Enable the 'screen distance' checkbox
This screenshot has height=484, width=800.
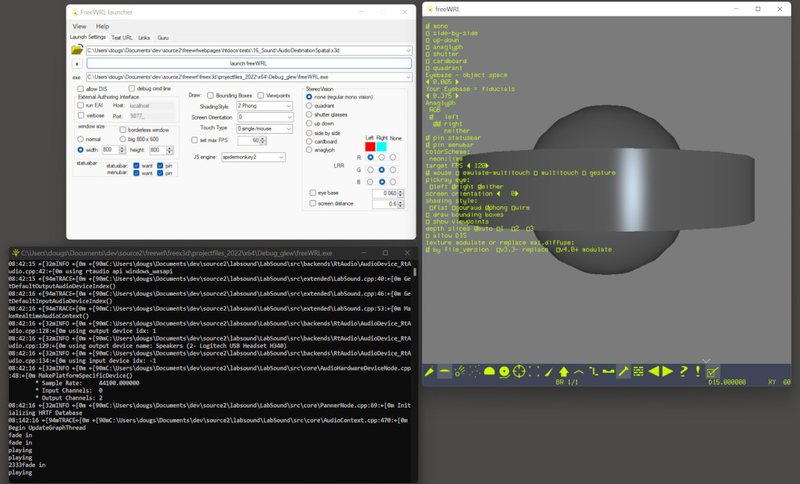tap(313, 203)
